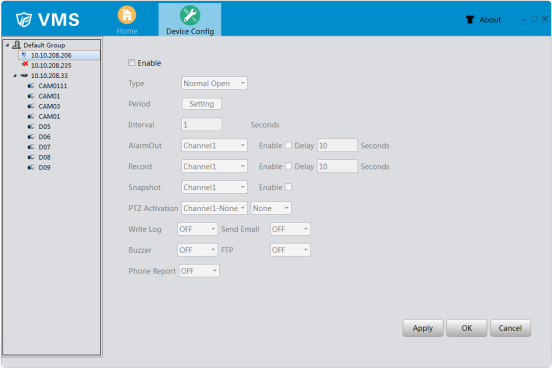Open the Type Normal Open dropdown
Viewport: 552px width, 368px height.
tap(214, 83)
